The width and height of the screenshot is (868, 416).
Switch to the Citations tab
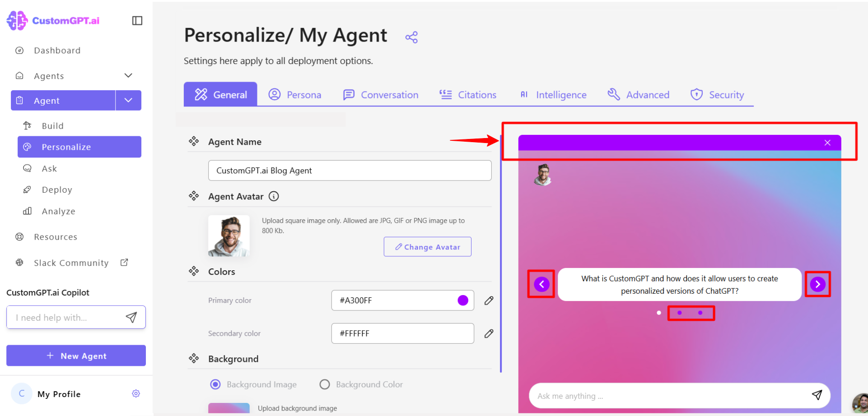[x=468, y=95]
